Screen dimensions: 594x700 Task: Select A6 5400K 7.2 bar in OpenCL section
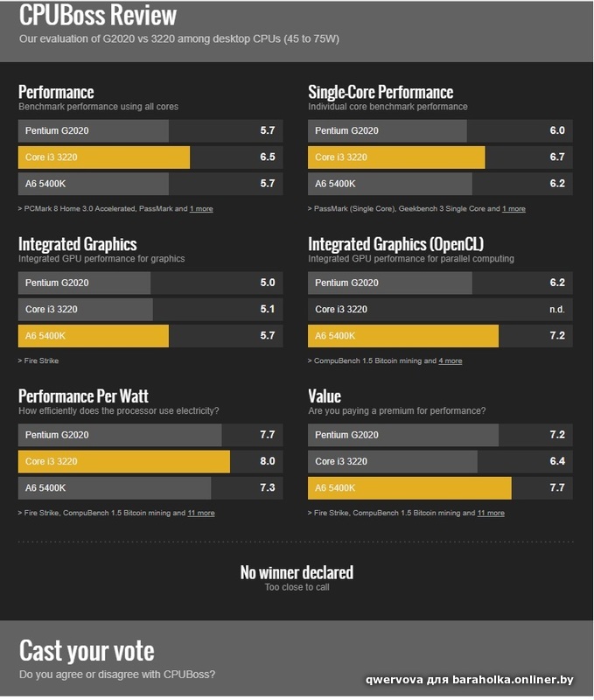(x=440, y=336)
